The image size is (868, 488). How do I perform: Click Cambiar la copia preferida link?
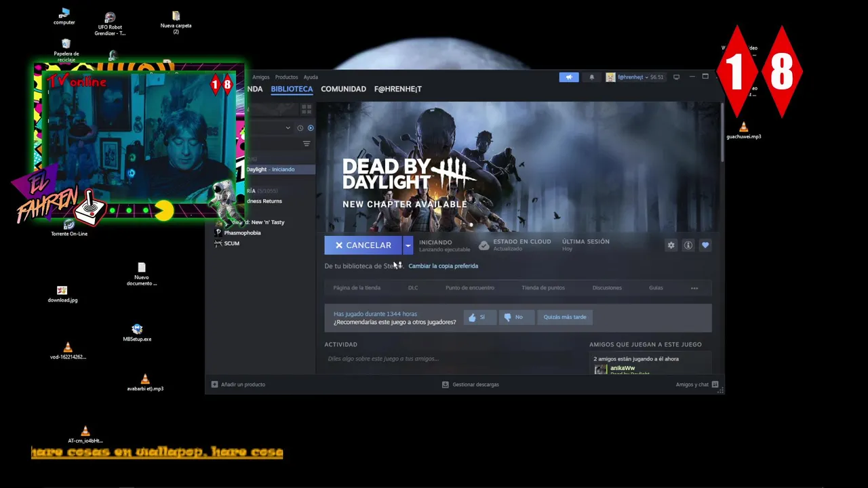443,266
